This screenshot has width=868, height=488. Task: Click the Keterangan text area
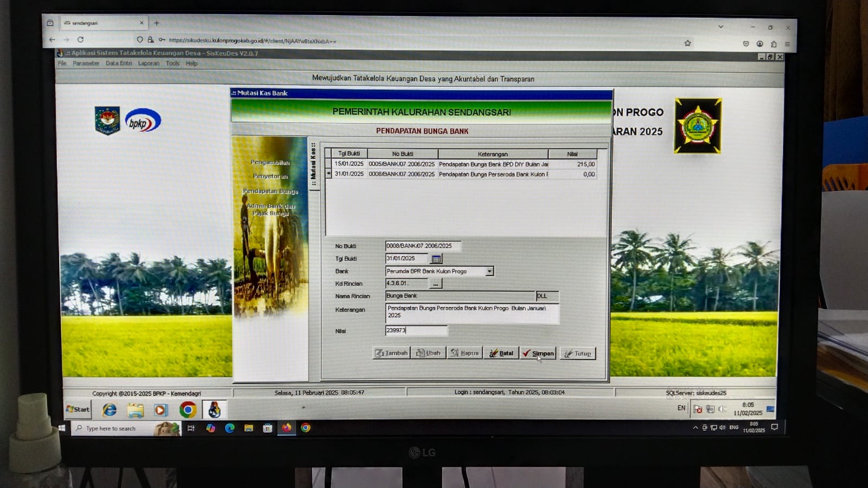472,313
